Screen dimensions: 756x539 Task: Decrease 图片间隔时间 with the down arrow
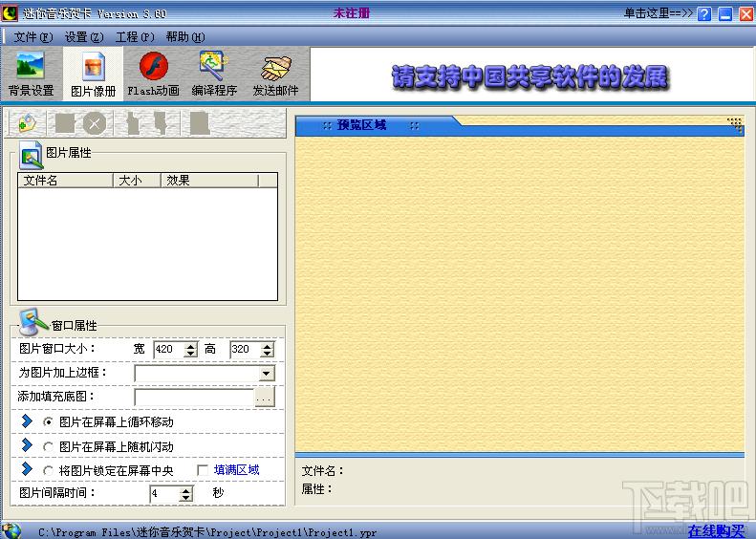[x=186, y=498]
